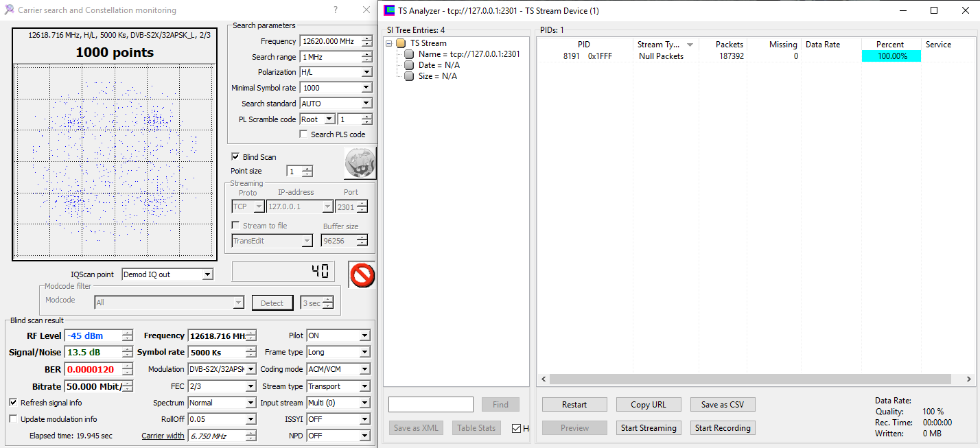980x448 pixels.
Task: Collapse the TS Stream tree node
Action: 389,43
